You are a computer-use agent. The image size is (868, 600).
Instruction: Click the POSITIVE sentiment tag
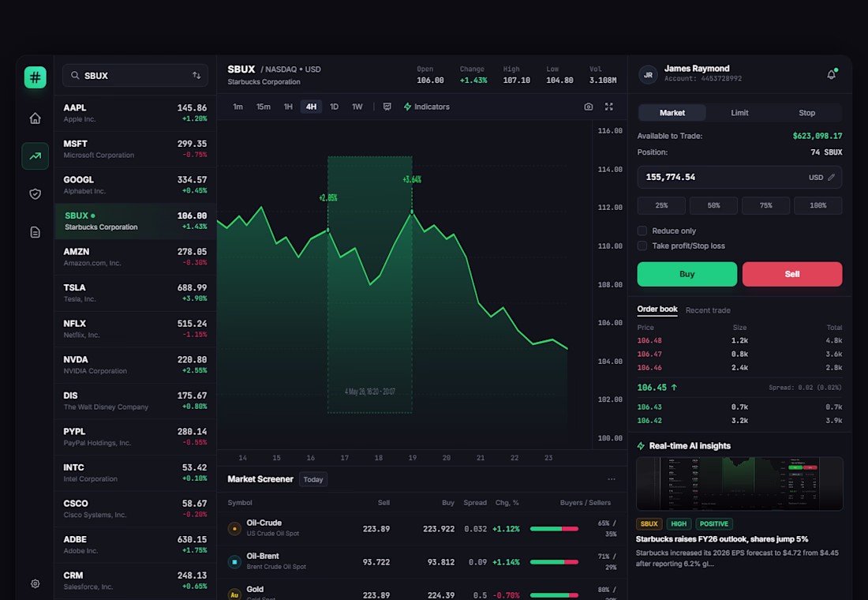pyautogui.click(x=713, y=523)
